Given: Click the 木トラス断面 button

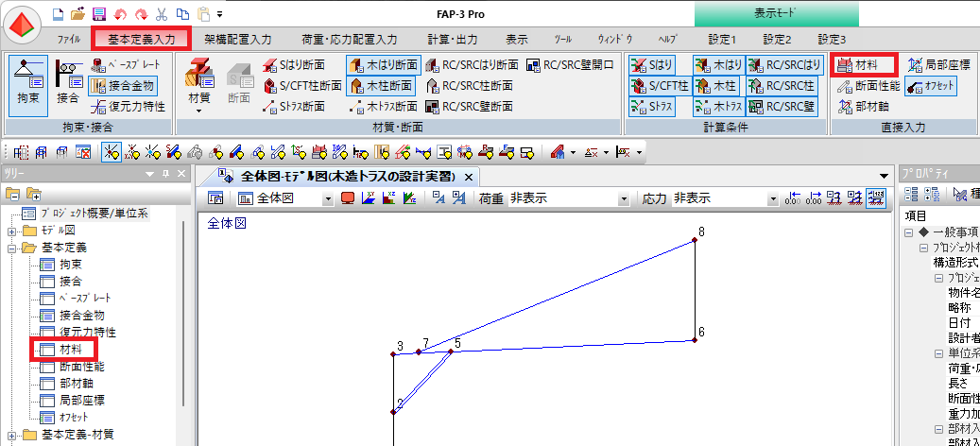Looking at the screenshot, I should pos(383,107).
